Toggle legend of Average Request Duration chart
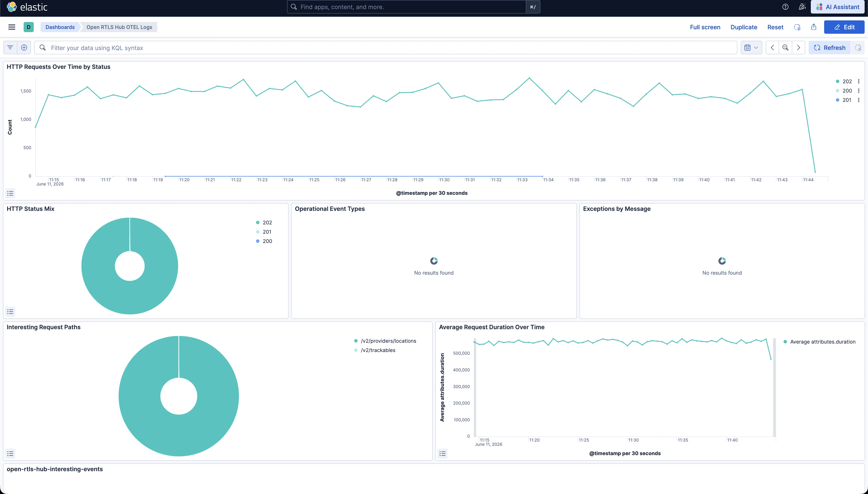The height and width of the screenshot is (494, 868). tap(442, 453)
